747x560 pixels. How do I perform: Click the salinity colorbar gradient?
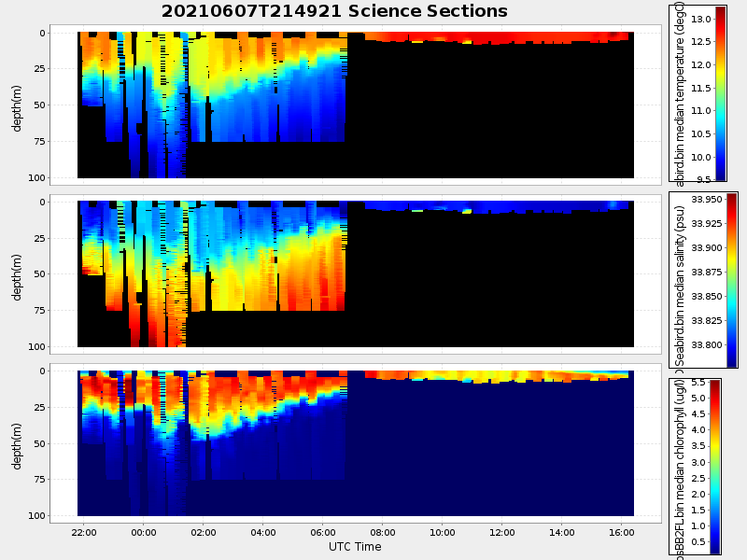731,280
